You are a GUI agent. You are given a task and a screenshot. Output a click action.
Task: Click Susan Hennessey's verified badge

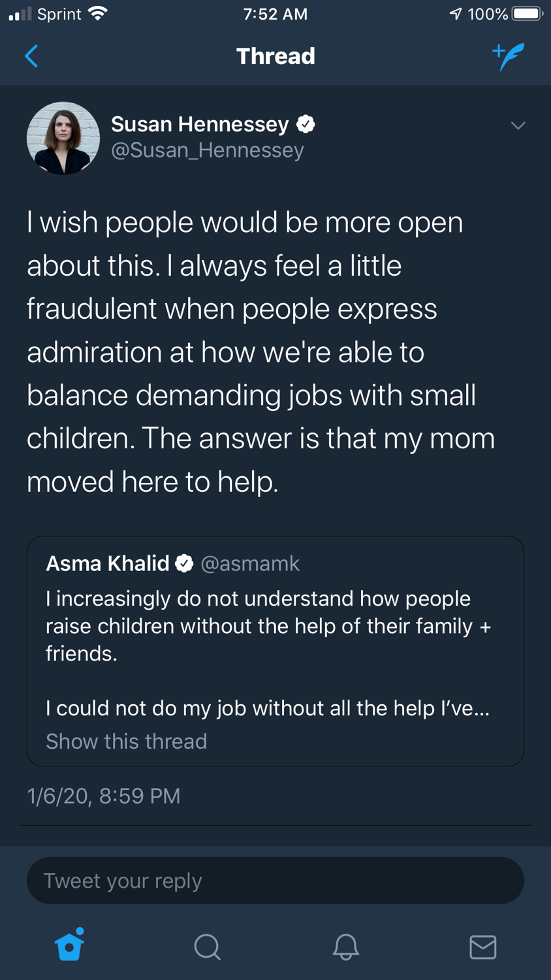pyautogui.click(x=306, y=124)
